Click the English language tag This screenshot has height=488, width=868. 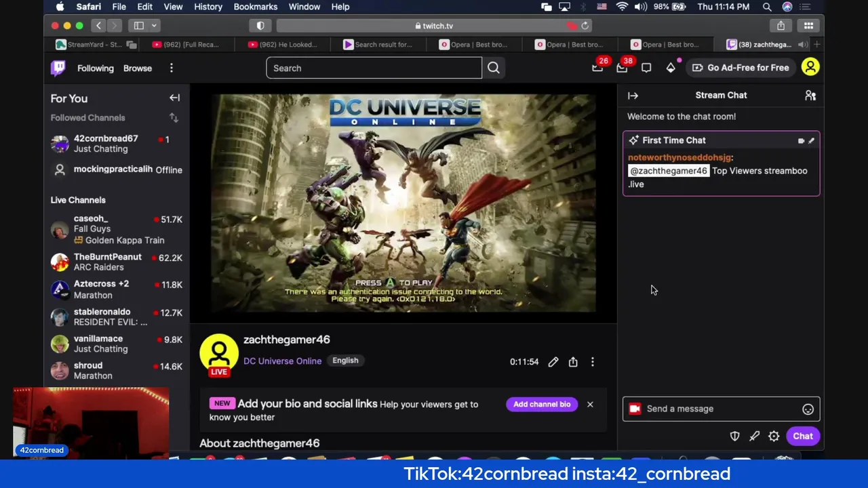tap(345, 361)
